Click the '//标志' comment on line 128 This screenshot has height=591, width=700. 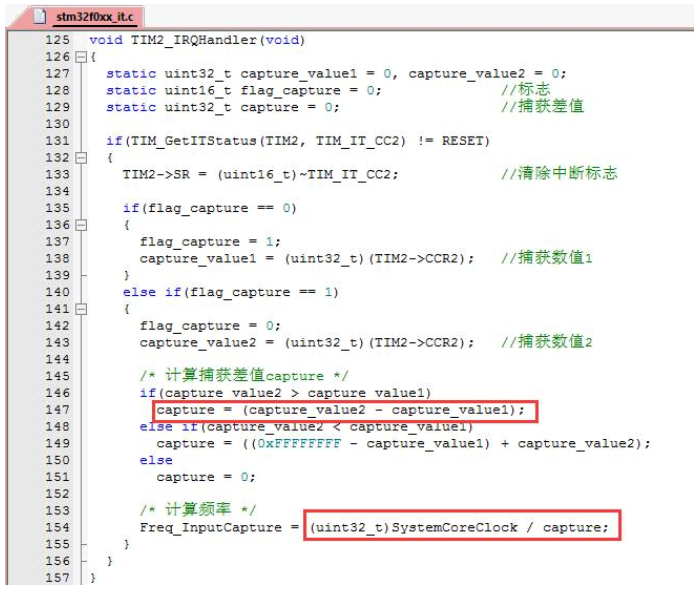525,89
